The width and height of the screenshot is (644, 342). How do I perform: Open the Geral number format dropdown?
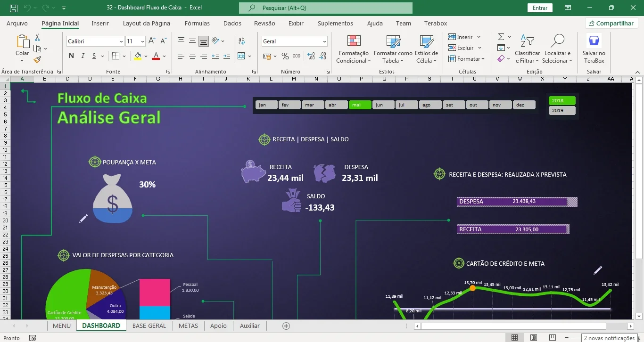pyautogui.click(x=324, y=41)
